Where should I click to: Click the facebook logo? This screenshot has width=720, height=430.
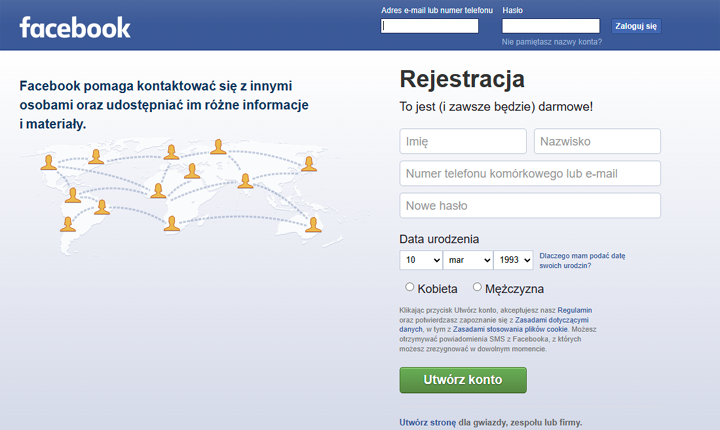click(75, 28)
